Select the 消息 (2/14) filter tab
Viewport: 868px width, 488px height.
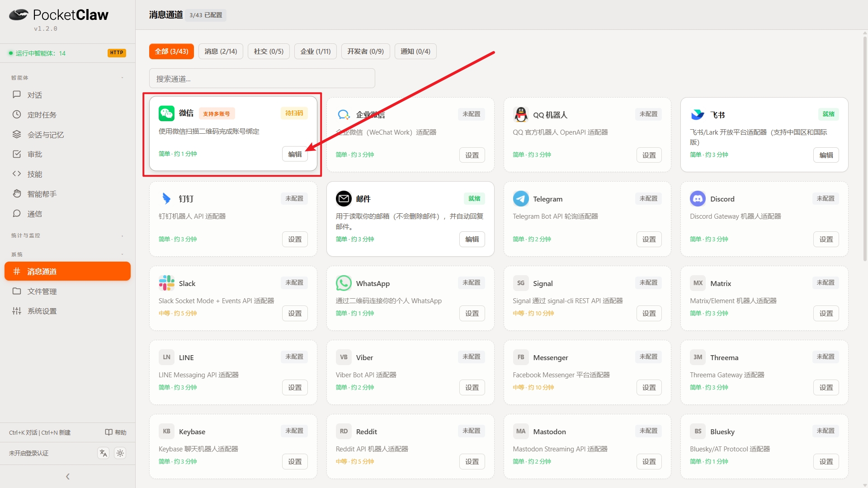(x=221, y=52)
